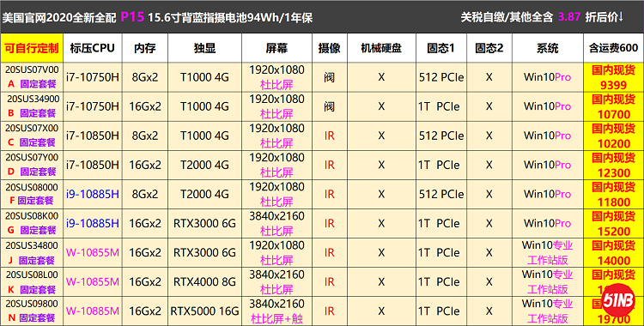Select model number 20SUS34800
The height and width of the screenshot is (326, 644).
tap(32, 245)
